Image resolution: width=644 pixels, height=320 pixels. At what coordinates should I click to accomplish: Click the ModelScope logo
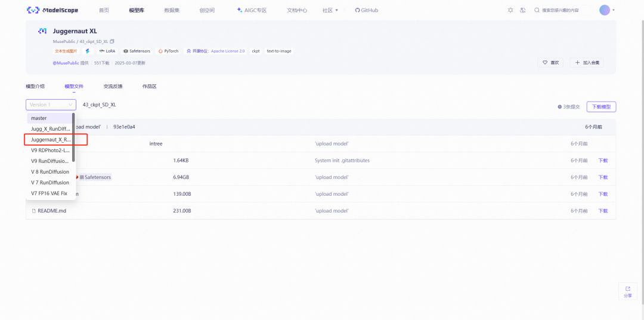[52, 10]
